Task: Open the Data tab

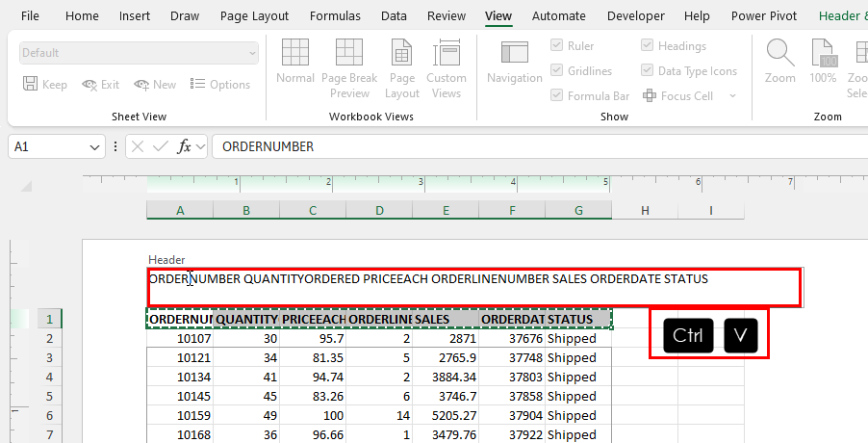Action: 394,16
